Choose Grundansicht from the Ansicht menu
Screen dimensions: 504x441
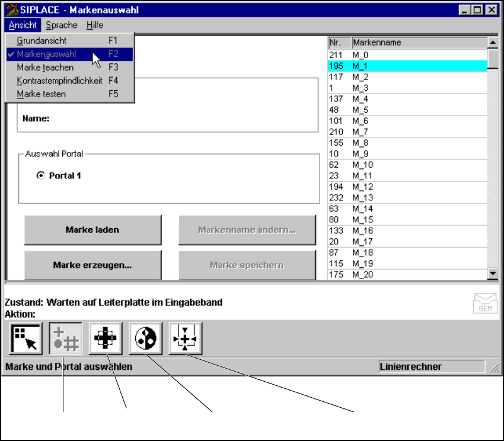click(69, 40)
